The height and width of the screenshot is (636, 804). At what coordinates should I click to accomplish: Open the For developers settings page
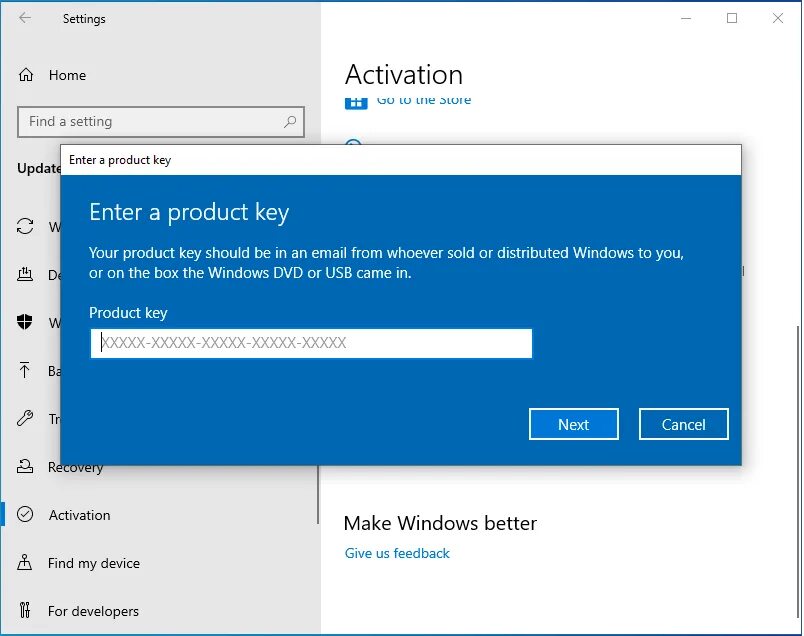93,611
